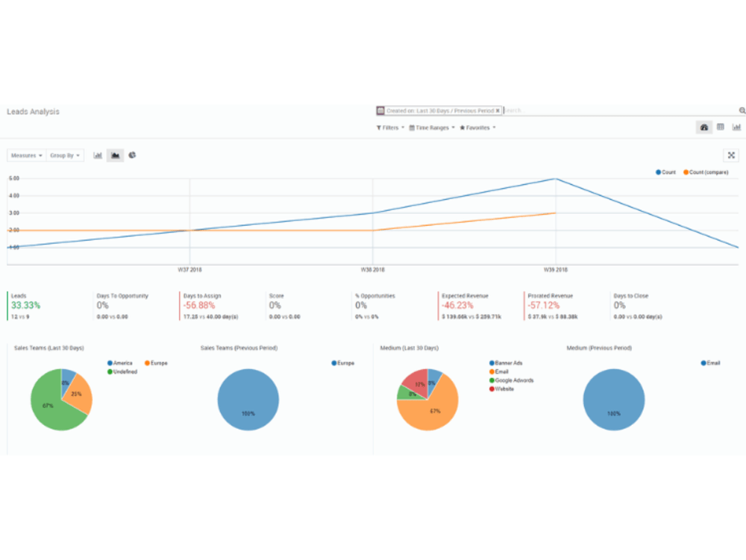
Task: Click the Leads 33.33% statistic
Action: click(x=26, y=306)
